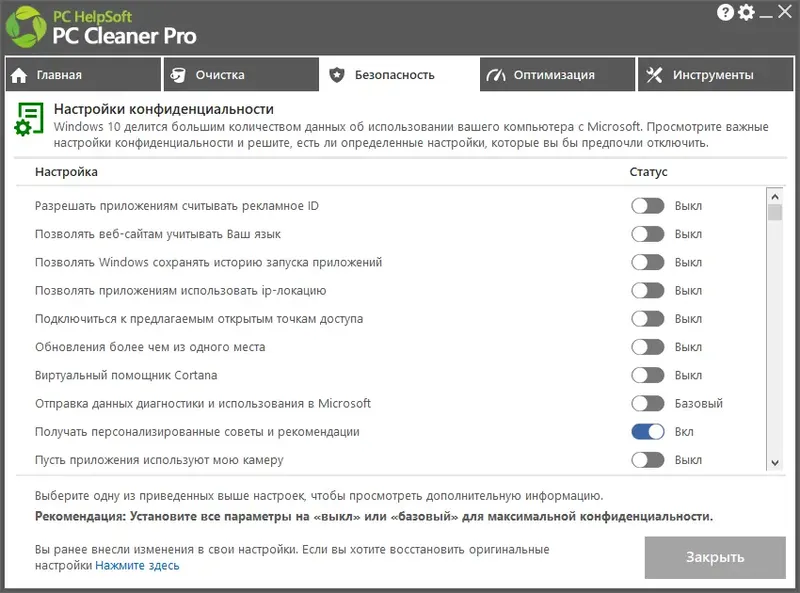The width and height of the screenshot is (800, 593).
Task: Click the PC Cleaner Pro leaf logo
Action: tap(27, 27)
